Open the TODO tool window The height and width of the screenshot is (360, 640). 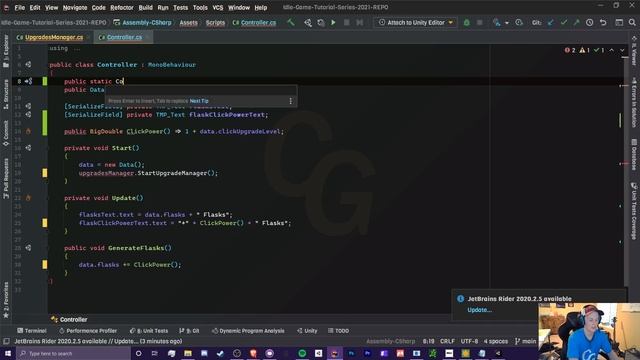point(338,331)
